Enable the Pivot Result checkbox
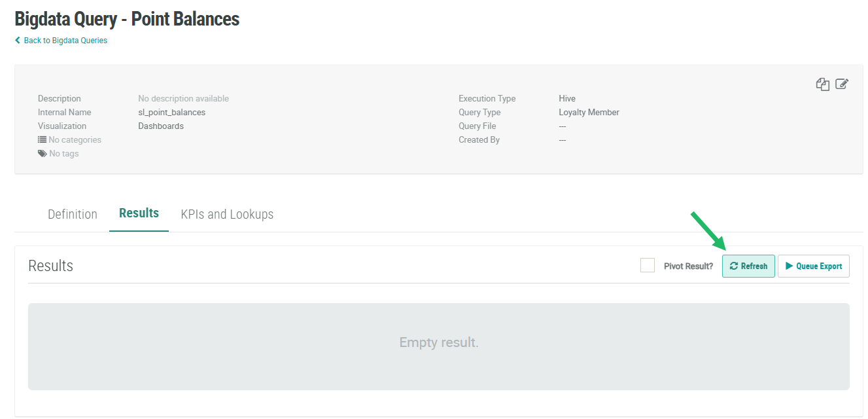This screenshot has height=419, width=868. tap(648, 265)
